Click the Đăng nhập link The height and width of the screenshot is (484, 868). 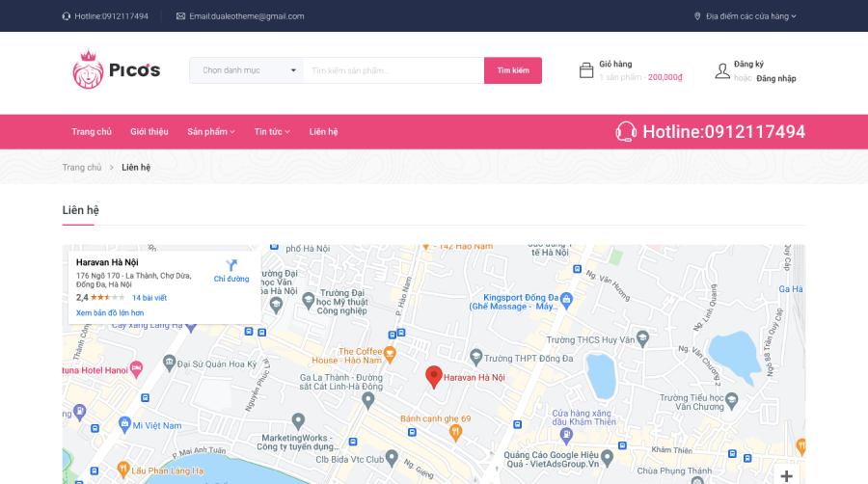tap(776, 78)
